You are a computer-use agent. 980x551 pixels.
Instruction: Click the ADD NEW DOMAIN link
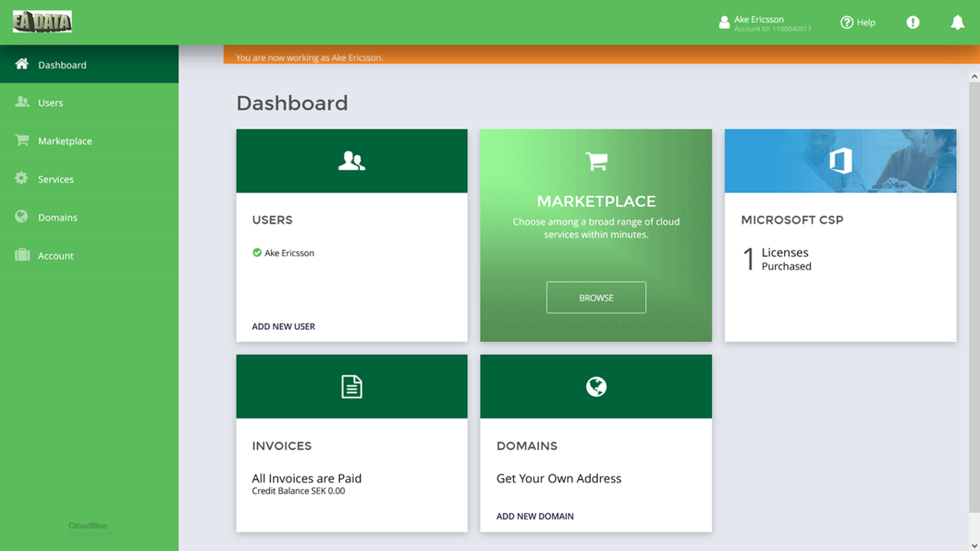(x=535, y=517)
